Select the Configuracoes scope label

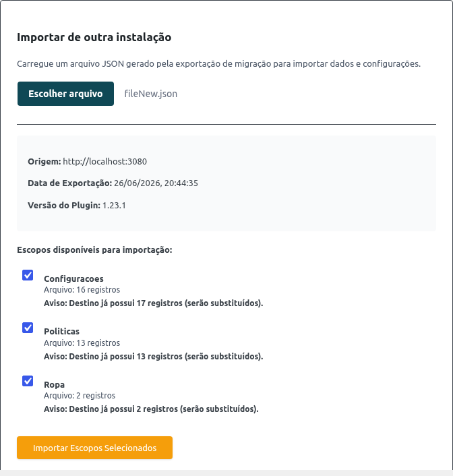(x=73, y=278)
